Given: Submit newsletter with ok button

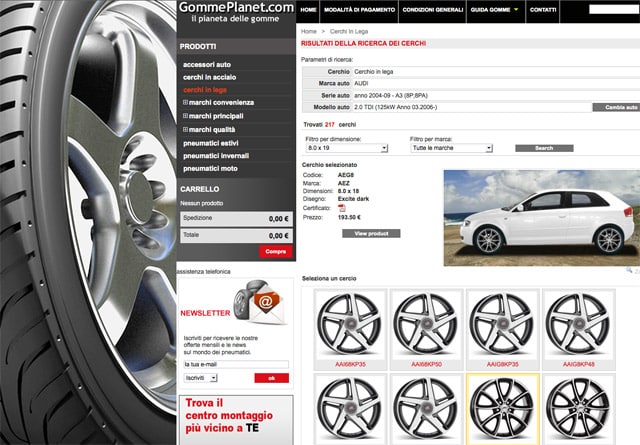Looking at the screenshot, I should 271,378.
